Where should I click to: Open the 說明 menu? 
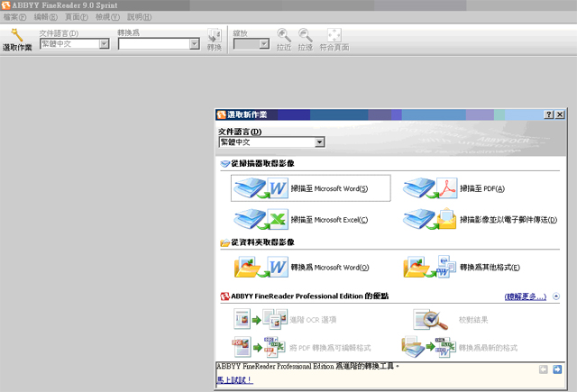click(x=139, y=17)
